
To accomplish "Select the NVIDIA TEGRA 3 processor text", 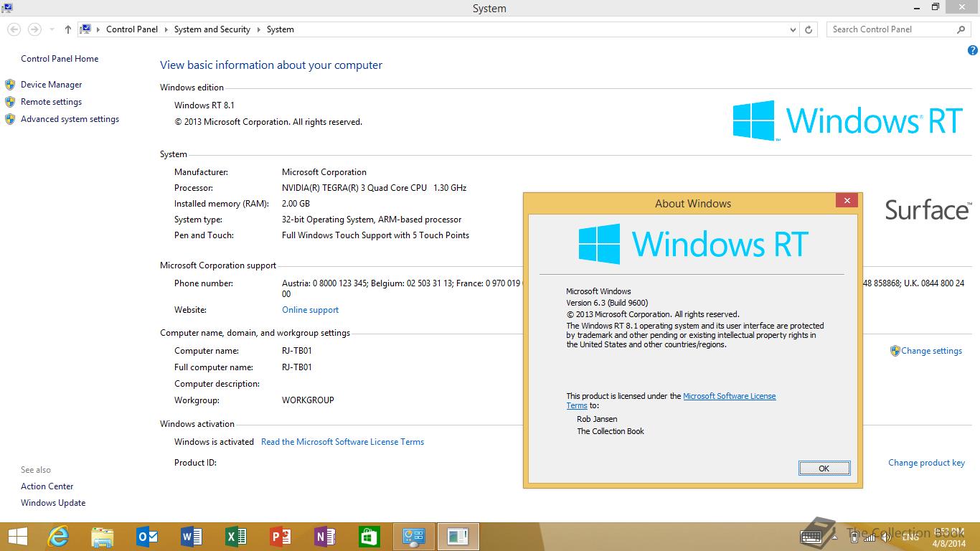I will pos(374,188).
